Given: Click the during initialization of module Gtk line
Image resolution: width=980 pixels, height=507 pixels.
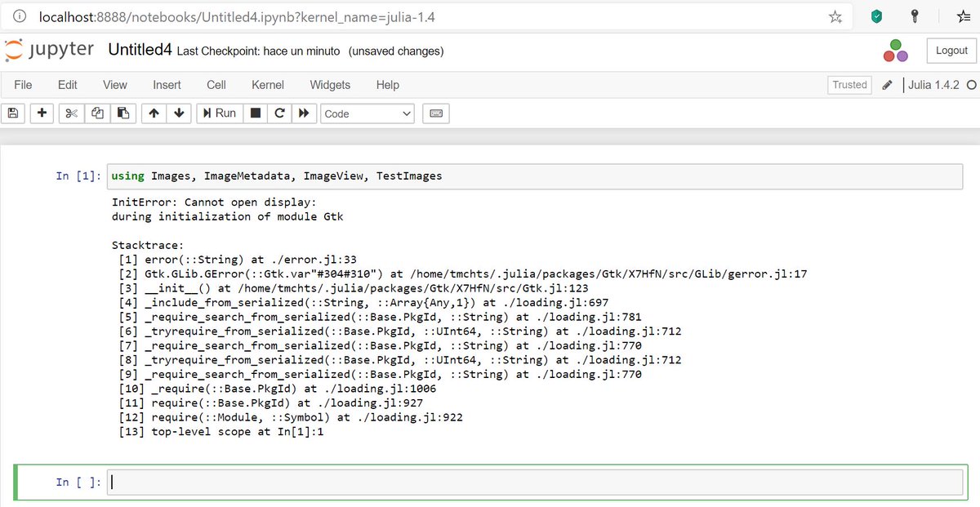Looking at the screenshot, I should pyautogui.click(x=228, y=216).
